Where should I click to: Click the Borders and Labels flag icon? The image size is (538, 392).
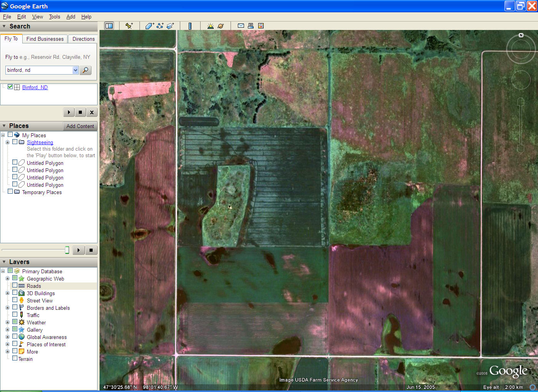point(22,308)
